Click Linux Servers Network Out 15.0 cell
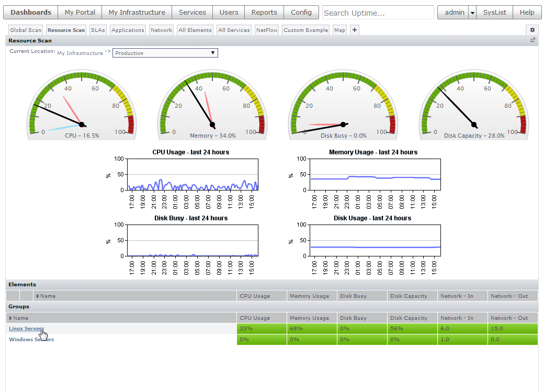The width and height of the screenshot is (544, 392). coord(513,329)
